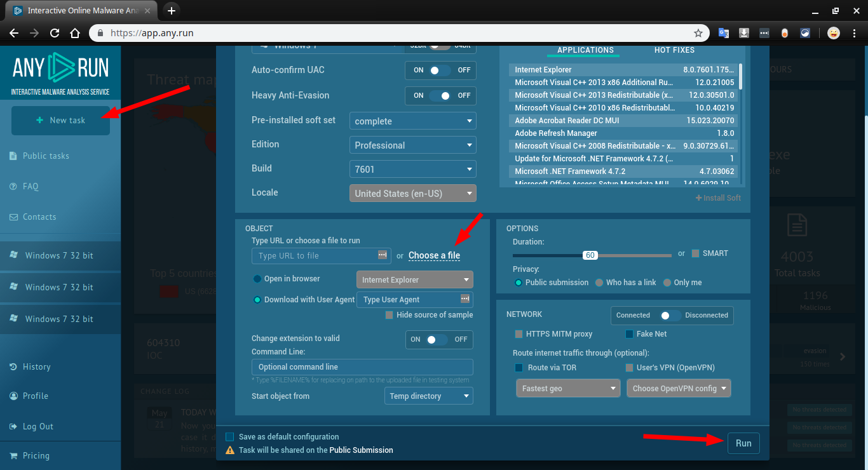Select Only me privacy option
The height and width of the screenshot is (470, 868).
(x=667, y=283)
